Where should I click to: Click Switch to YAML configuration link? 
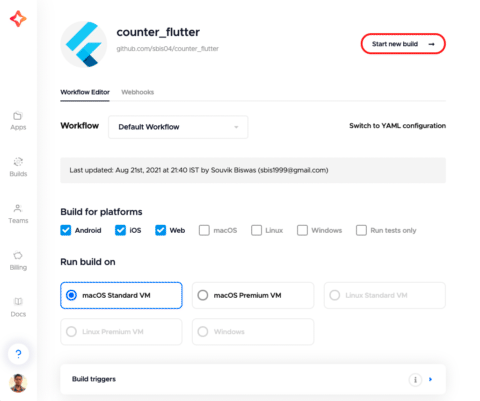pyautogui.click(x=397, y=126)
